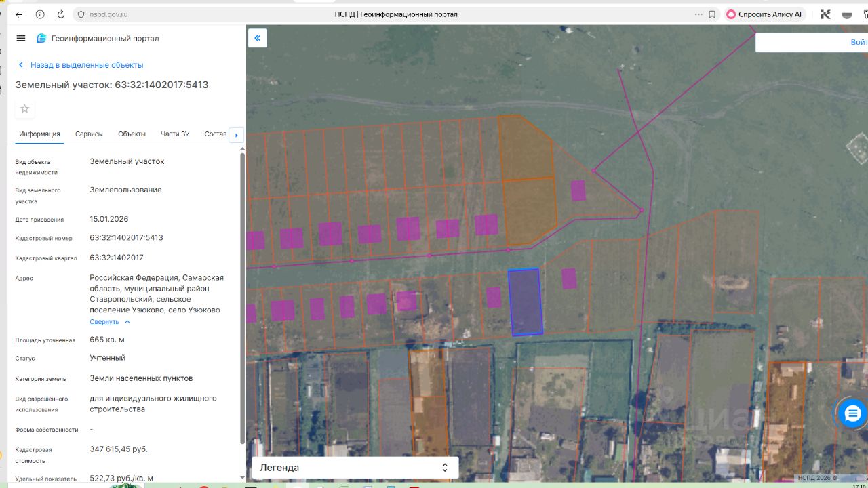Open the Спросить Алису AI assistant
The height and width of the screenshot is (488, 868).
pos(764,14)
